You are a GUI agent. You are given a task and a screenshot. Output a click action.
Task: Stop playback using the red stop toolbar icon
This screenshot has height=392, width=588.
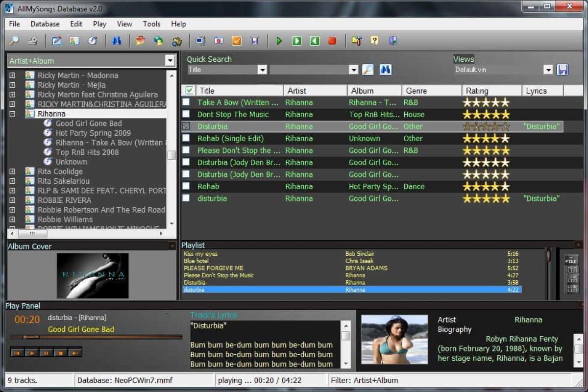click(x=332, y=41)
